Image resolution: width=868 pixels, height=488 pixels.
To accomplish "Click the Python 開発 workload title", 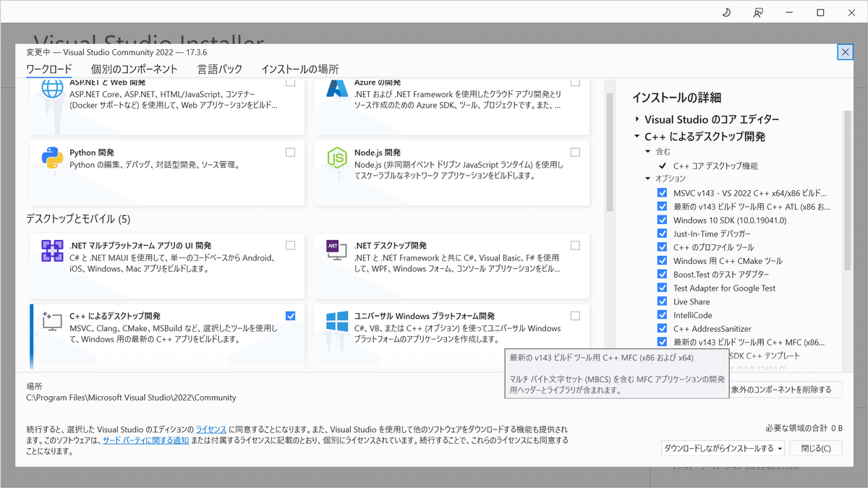I will [92, 153].
